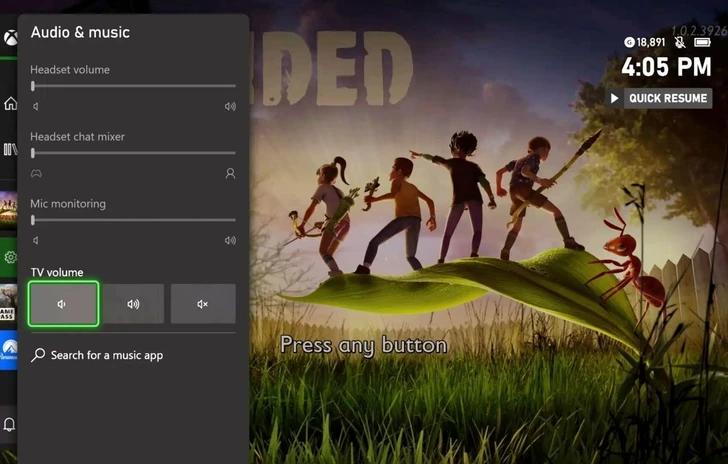Click the Gamerscore icon beside 18,891
Screen dimensions: 728x464
[x=628, y=42]
